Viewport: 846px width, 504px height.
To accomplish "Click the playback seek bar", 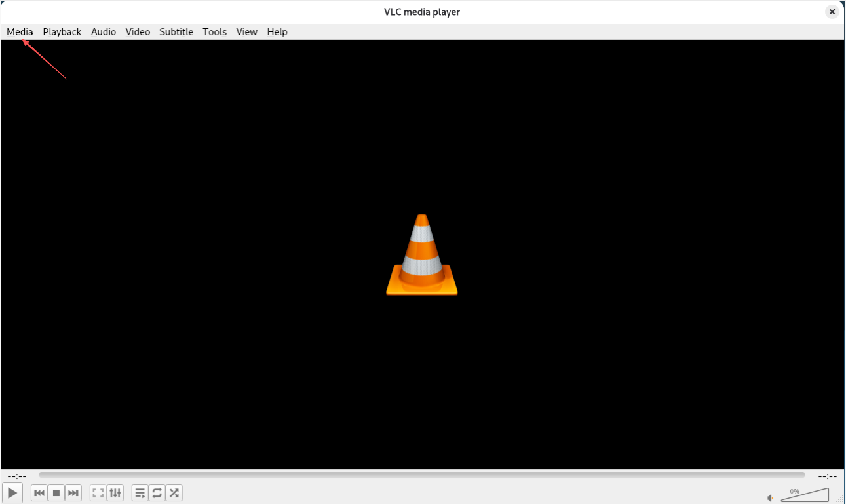I will [421, 475].
